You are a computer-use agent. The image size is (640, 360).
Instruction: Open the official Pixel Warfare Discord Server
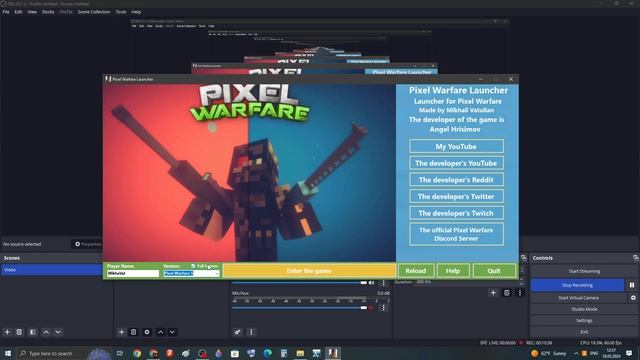[456, 234]
